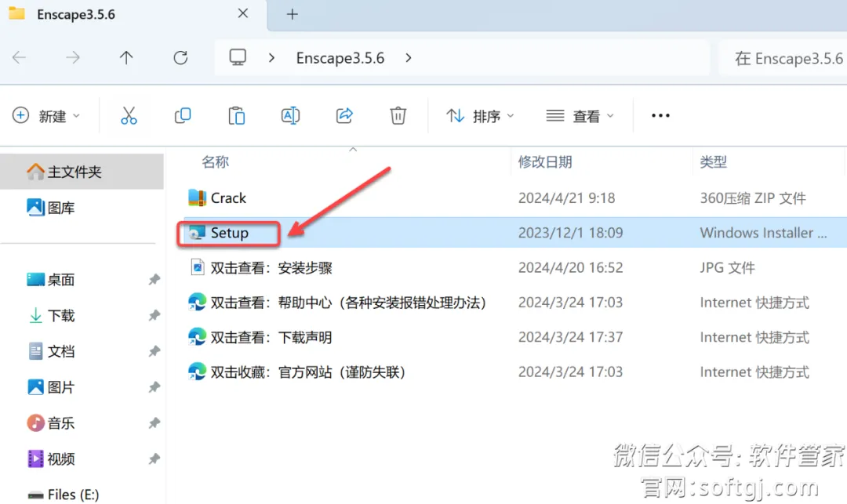Click type JPG 文件
Viewport: 847px width, 504px height.
(x=727, y=267)
